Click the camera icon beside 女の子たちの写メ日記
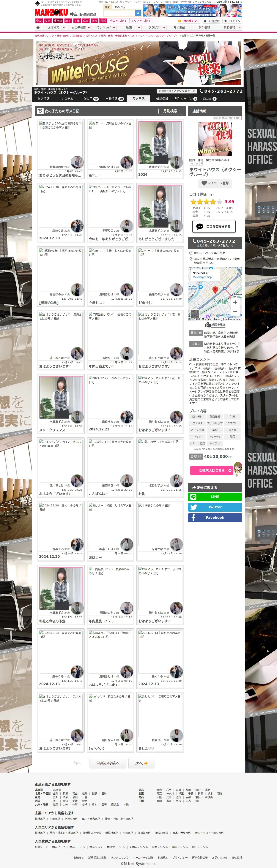Screen dimensions: 277x868 tap(40, 111)
